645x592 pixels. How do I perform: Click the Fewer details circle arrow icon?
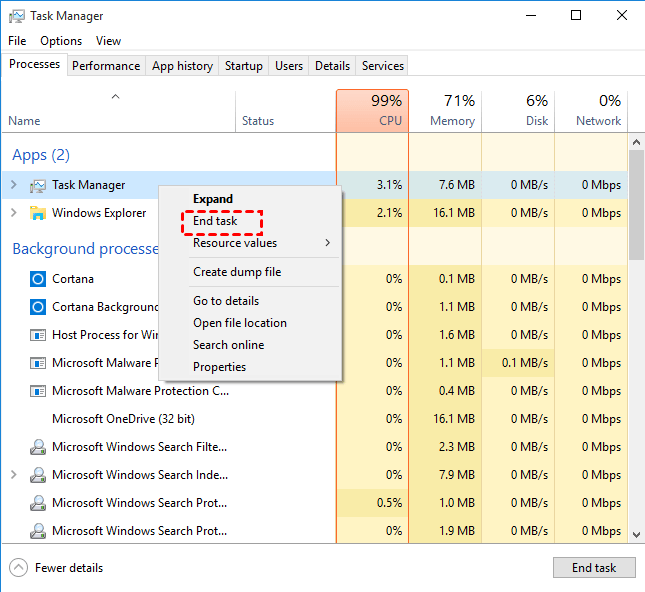pyautogui.click(x=19, y=568)
